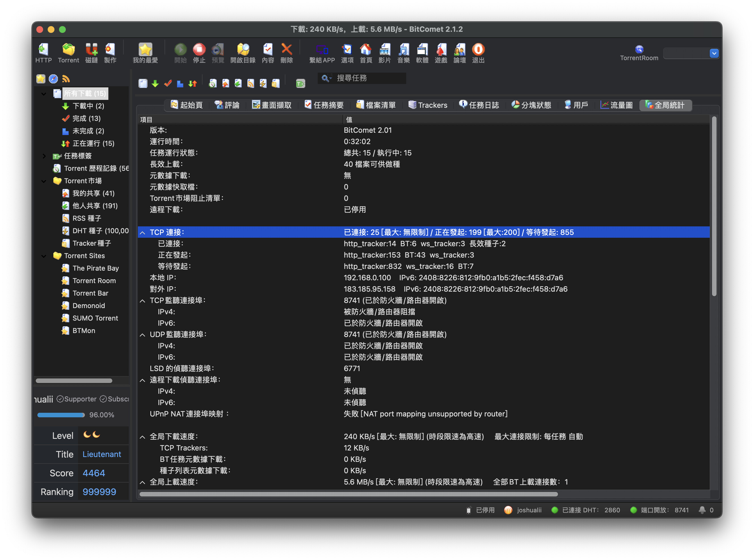Click the exit (退出) power icon
Viewport: 754px width, 560px height.
[x=478, y=53]
